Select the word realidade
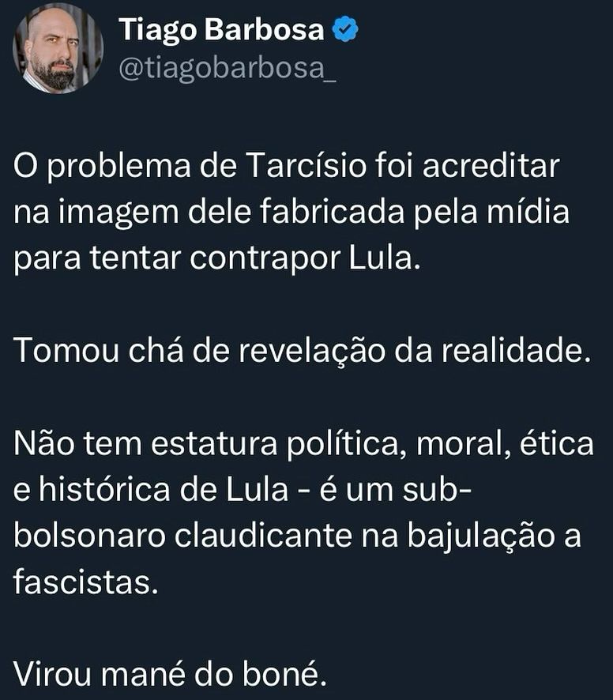613x700 pixels. 516,351
